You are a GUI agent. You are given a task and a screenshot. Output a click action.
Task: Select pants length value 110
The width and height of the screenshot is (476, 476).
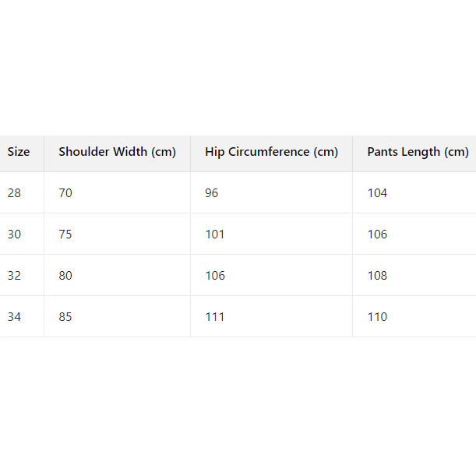coord(377,317)
